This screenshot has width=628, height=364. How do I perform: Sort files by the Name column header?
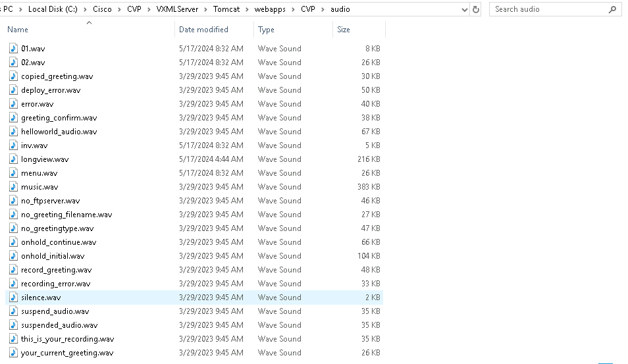pyautogui.click(x=18, y=30)
